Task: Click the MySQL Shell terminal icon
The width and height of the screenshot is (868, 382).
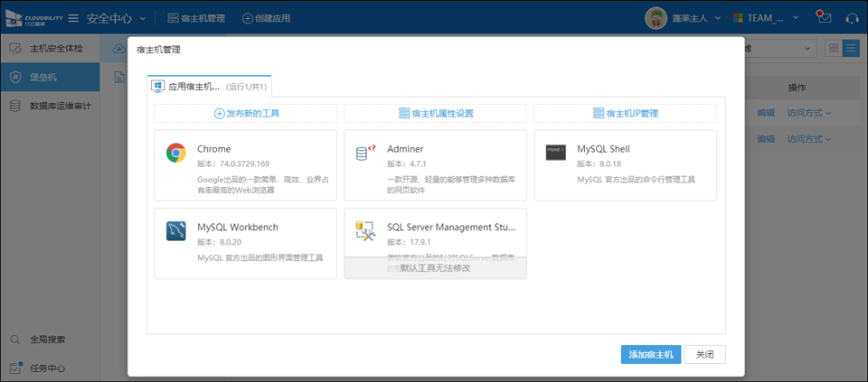Action: 555,153
